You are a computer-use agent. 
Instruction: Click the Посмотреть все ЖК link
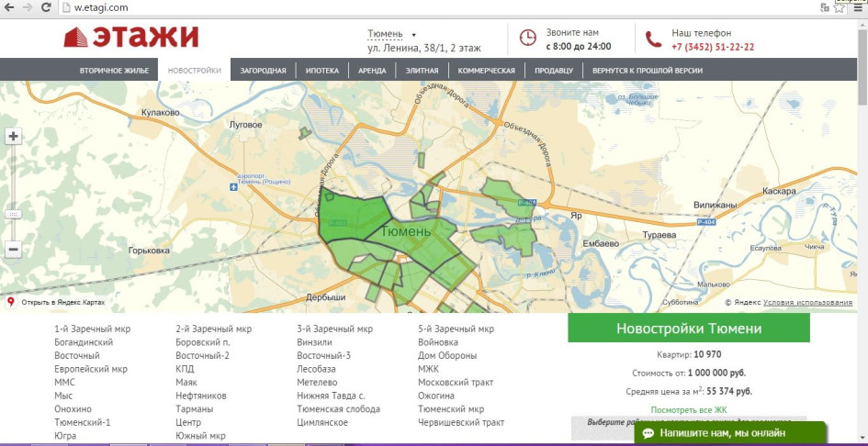pyautogui.click(x=689, y=410)
